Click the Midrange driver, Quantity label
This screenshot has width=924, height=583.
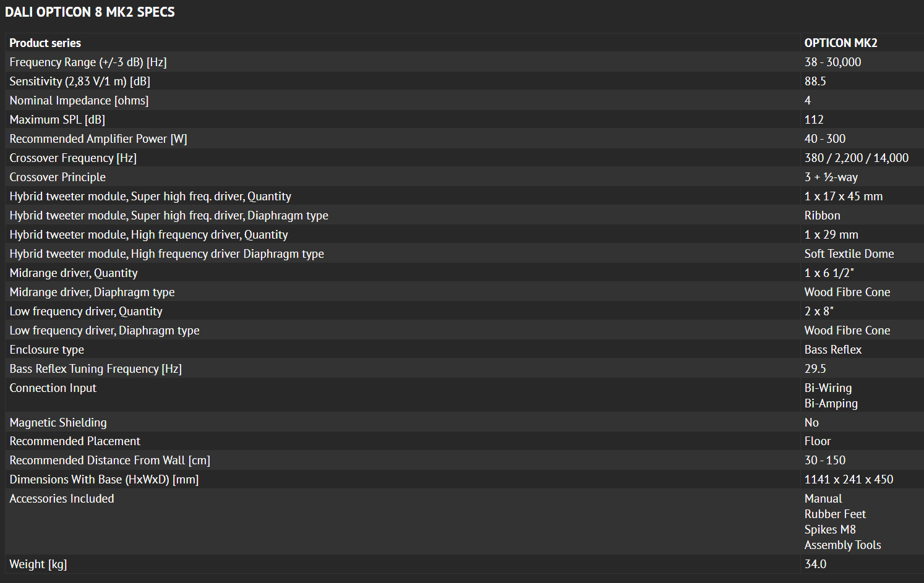pos(74,273)
